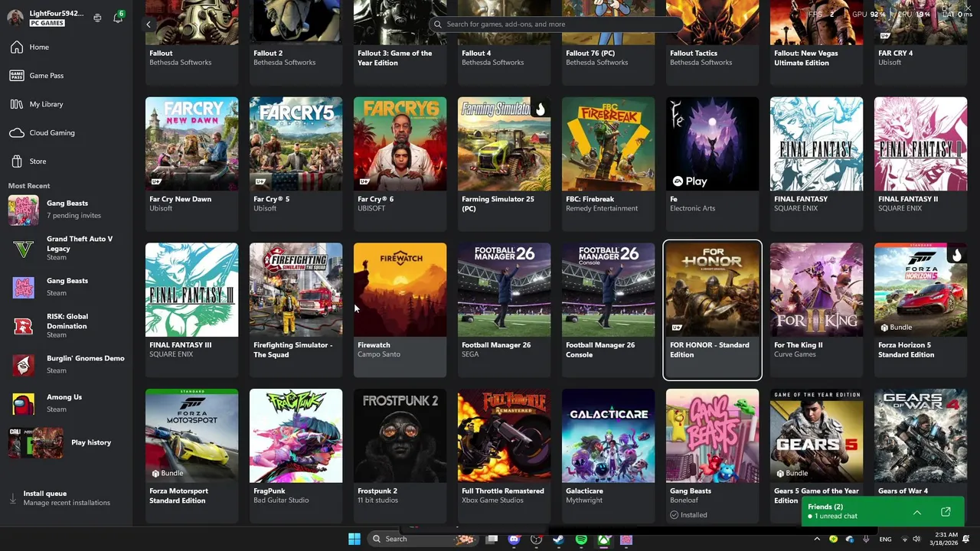This screenshot has height=551, width=980.
Task: Click the Xbox app taskbar icon
Action: [604, 540]
